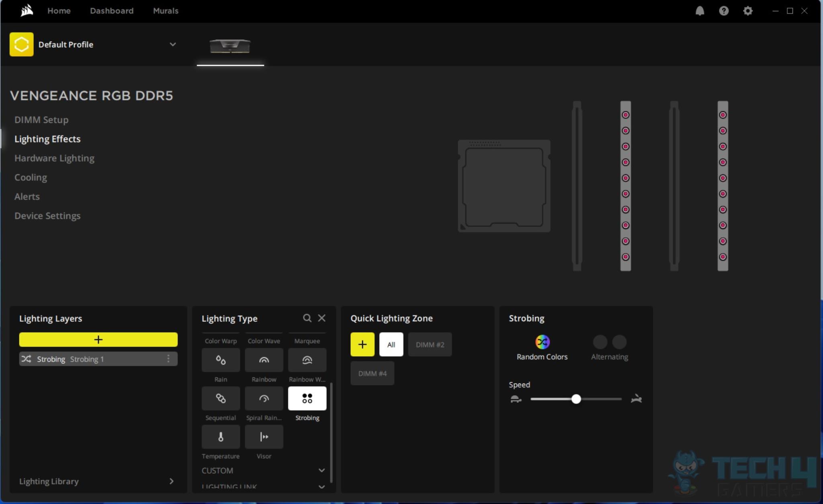The image size is (823, 504).
Task: Select the Rain lighting effect icon
Action: click(x=221, y=360)
